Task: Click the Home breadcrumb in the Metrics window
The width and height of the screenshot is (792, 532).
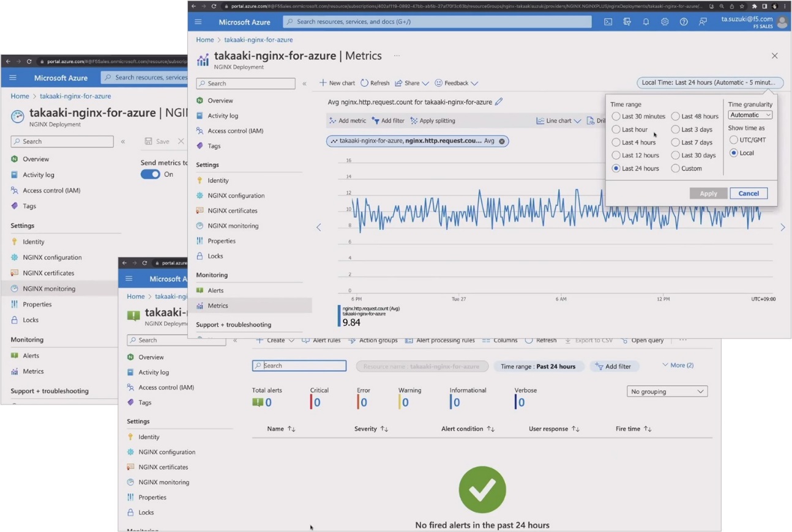Action: (x=205, y=40)
